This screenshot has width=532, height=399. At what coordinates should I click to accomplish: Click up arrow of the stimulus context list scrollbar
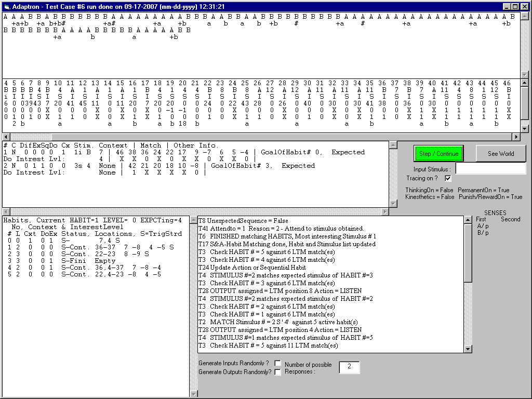393,145
